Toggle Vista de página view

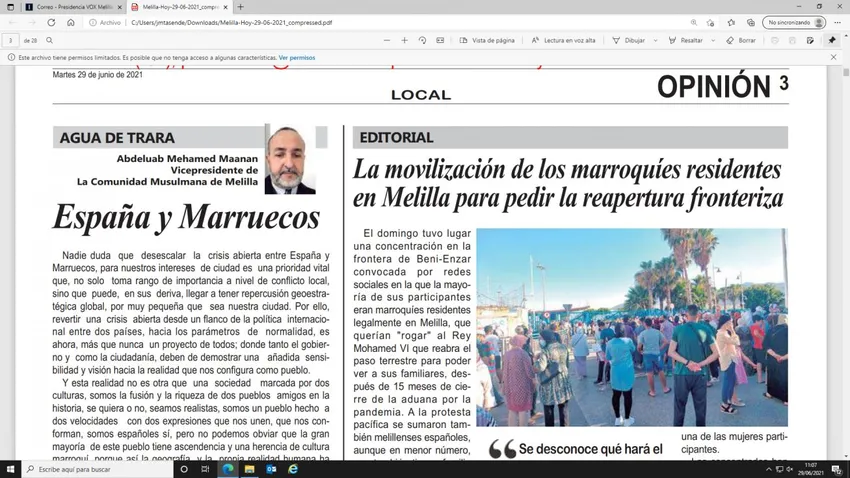coord(487,40)
